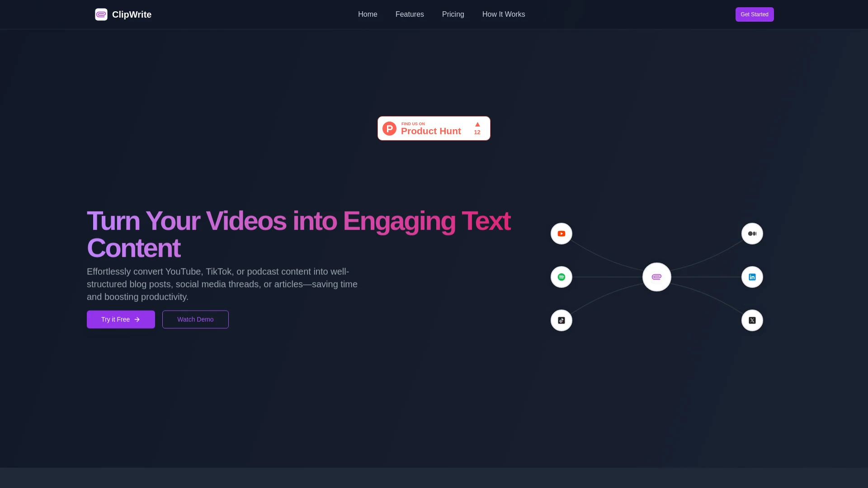Click the YouTube icon on the left
868x488 pixels.
[x=561, y=233]
